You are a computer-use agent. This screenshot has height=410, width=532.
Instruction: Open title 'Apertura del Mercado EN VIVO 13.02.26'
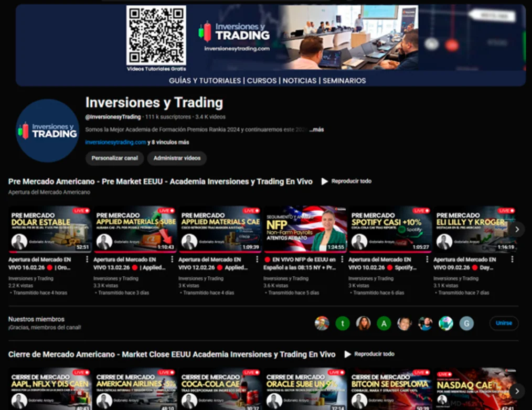pyautogui.click(x=129, y=264)
